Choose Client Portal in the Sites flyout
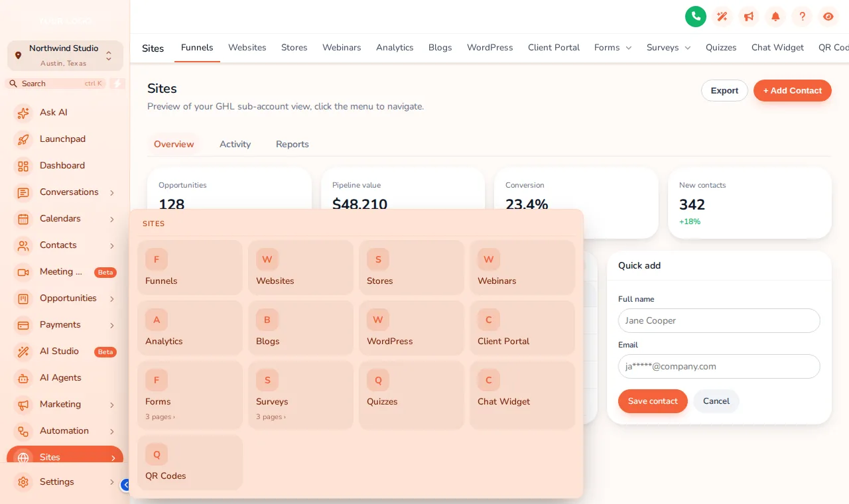849x504 pixels. tap(522, 328)
